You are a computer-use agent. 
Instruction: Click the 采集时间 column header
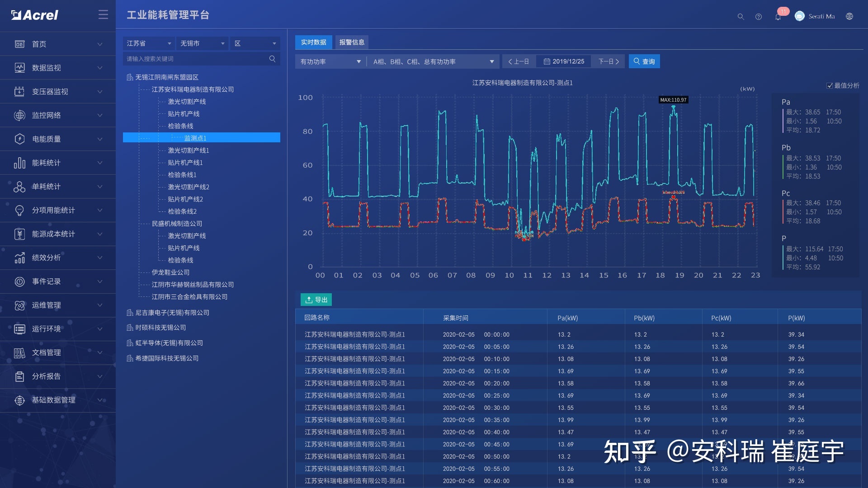pyautogui.click(x=456, y=318)
